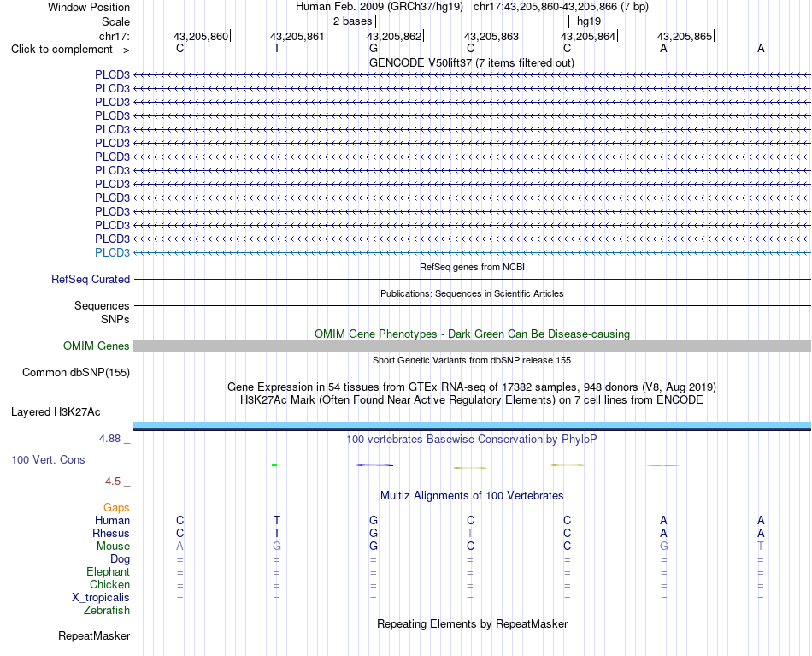Screen dimensions: 812x656
Task: Click the 4.88 PhyloP upper scale value
Action: click(x=109, y=439)
